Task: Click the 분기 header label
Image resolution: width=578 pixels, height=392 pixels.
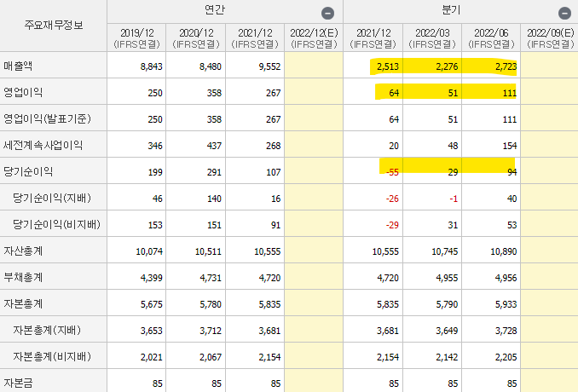Action: click(x=451, y=10)
